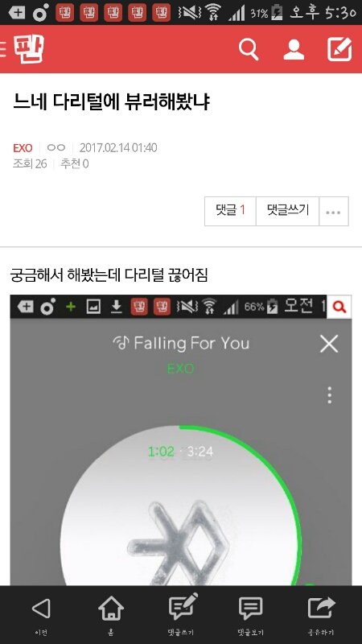Click the 댓글쓰기 button below post info
This screenshot has width=362, height=644.
coord(287,212)
